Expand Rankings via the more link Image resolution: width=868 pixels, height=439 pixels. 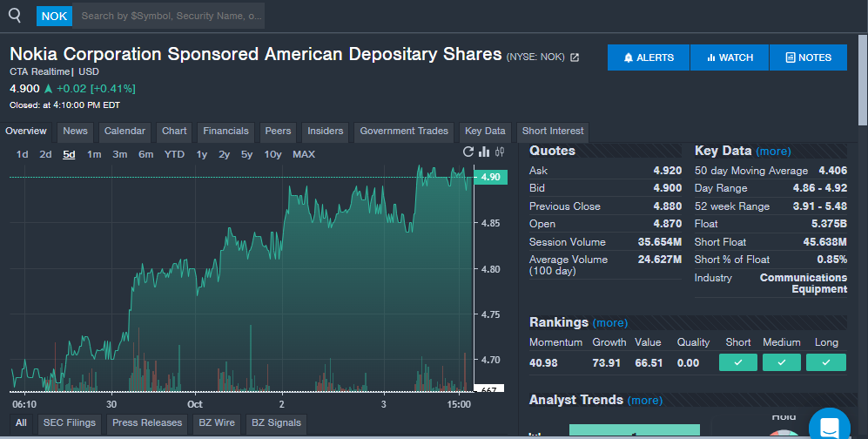point(609,323)
